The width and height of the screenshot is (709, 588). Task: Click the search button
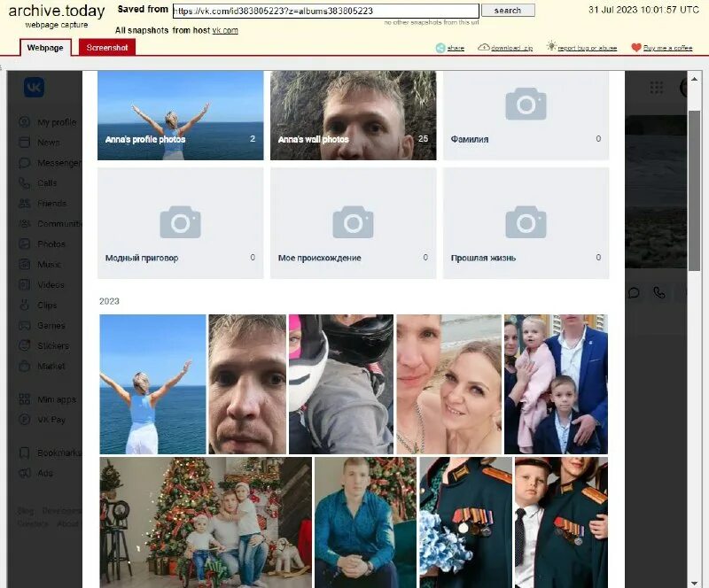click(x=508, y=11)
